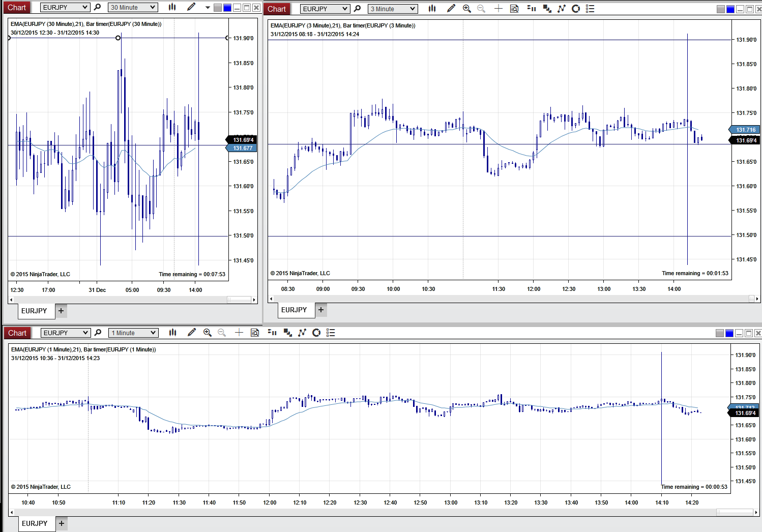Click the gray link button in 30 Minute chart

click(218, 8)
